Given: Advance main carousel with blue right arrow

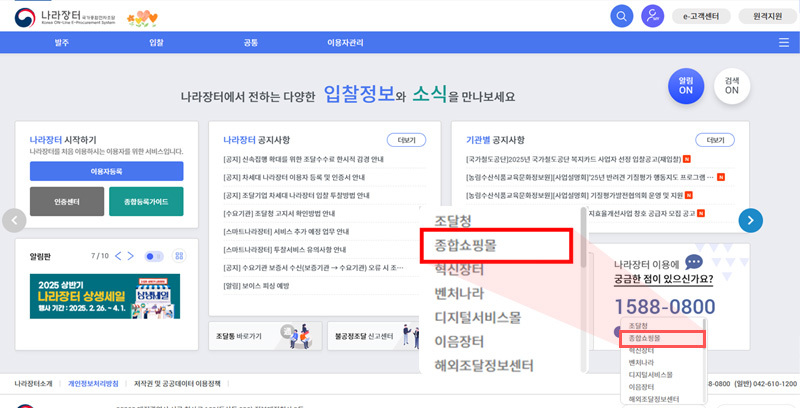Looking at the screenshot, I should (751, 220).
